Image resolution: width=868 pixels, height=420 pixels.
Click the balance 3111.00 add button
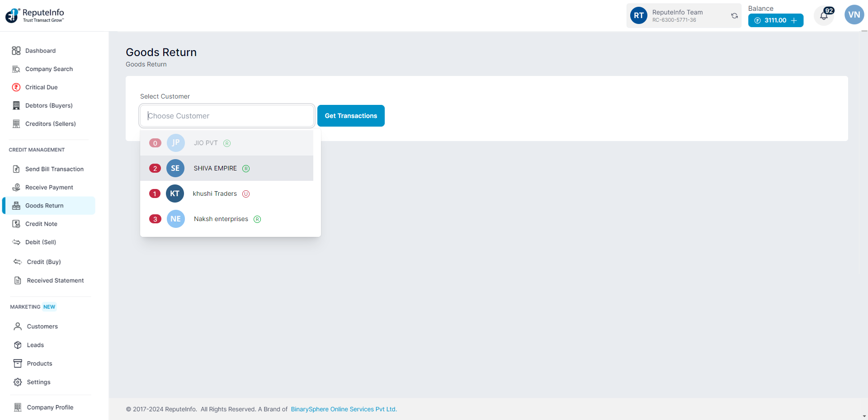[794, 20]
